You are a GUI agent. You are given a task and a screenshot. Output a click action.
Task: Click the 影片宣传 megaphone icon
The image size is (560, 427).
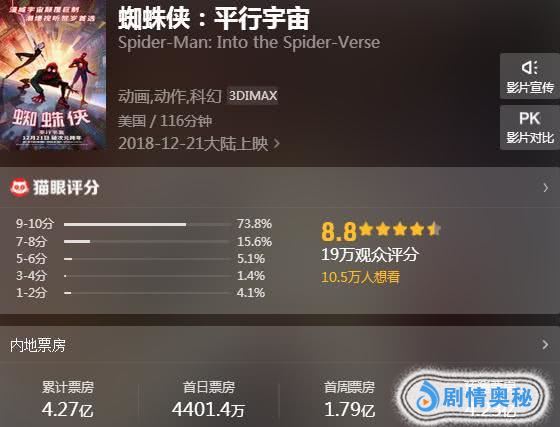tap(530, 67)
